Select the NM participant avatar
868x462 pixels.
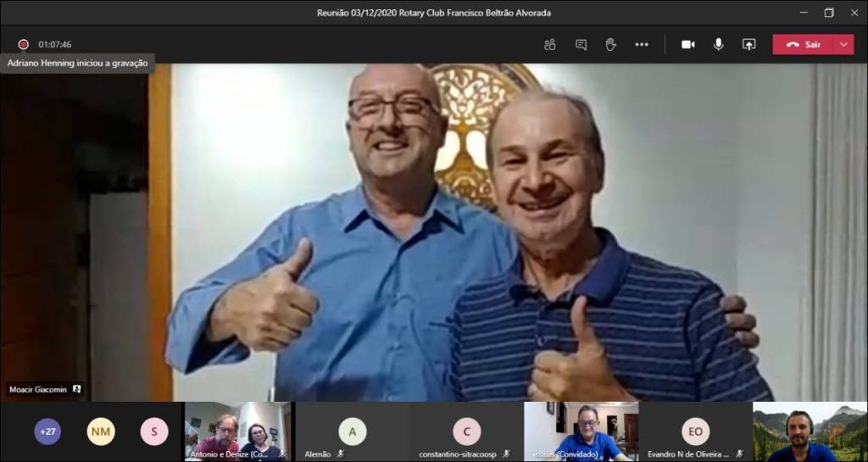tap(101, 431)
